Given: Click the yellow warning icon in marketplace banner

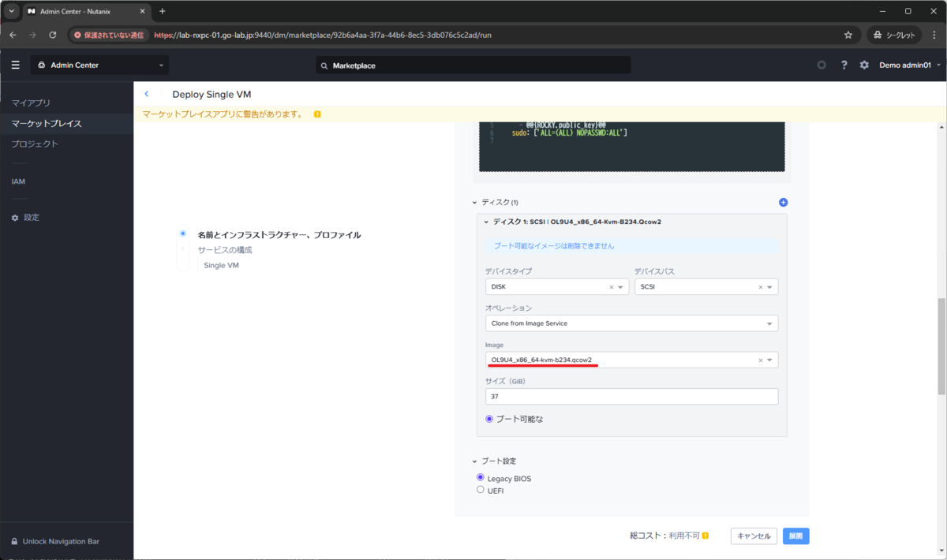Looking at the screenshot, I should [x=317, y=114].
